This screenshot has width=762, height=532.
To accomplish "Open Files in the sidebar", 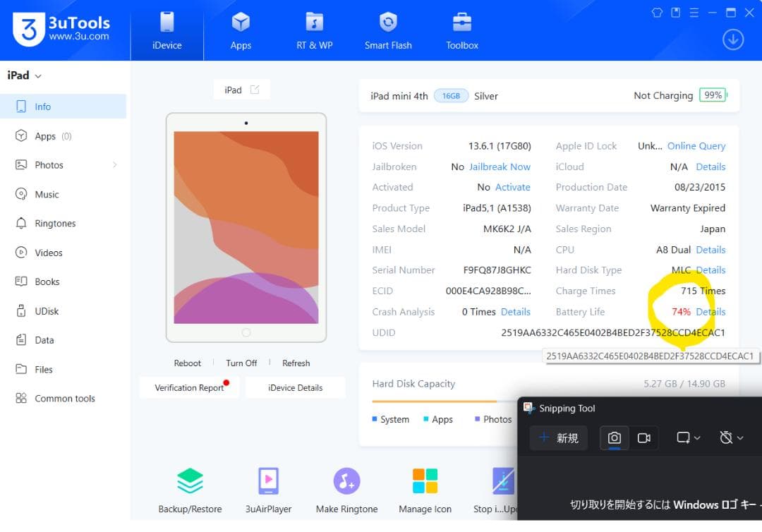I will pyautogui.click(x=64, y=369).
